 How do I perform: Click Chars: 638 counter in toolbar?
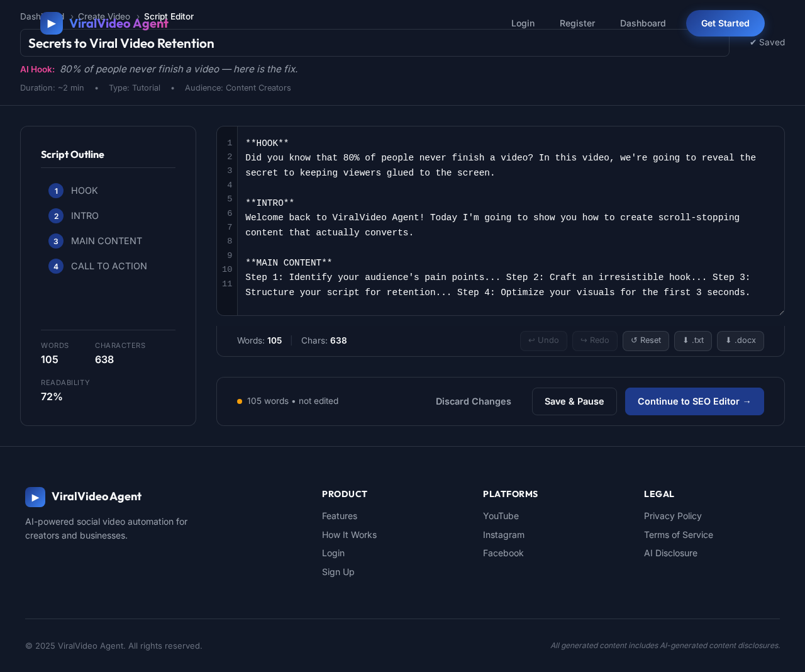click(324, 340)
